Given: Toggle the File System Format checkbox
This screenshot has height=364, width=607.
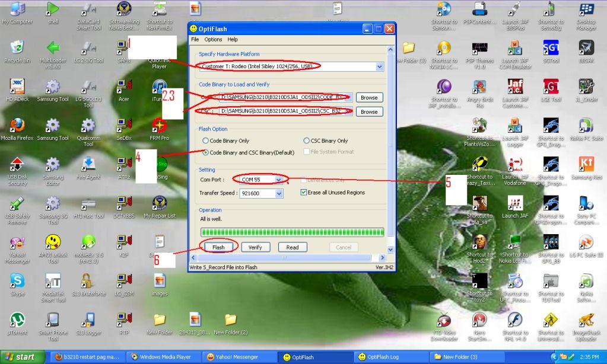Looking at the screenshot, I should point(306,152).
